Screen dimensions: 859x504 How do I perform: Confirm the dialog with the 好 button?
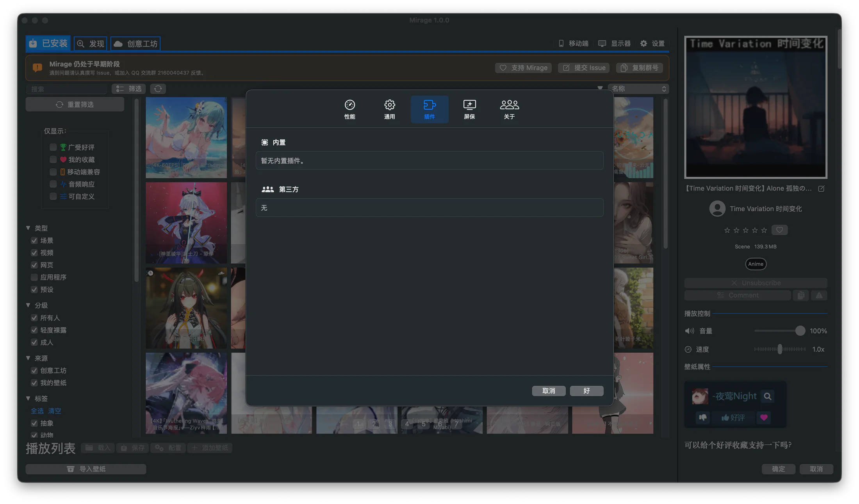click(x=586, y=391)
